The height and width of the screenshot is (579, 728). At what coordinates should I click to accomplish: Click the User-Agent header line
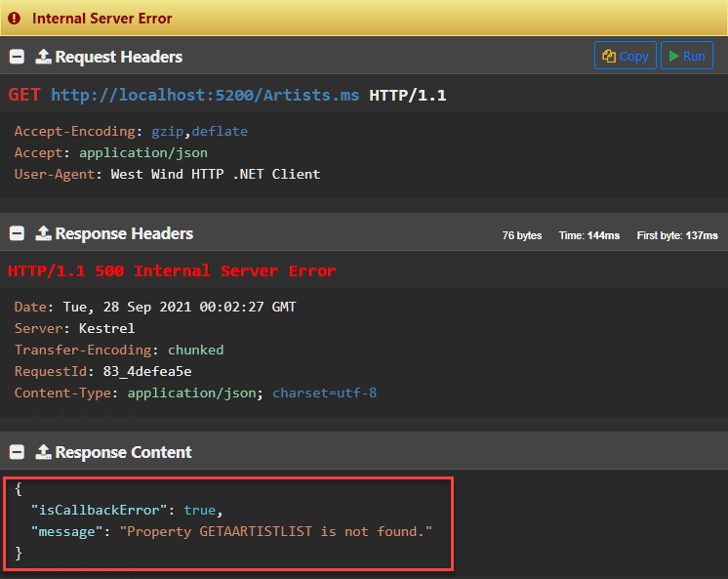pyautogui.click(x=167, y=174)
